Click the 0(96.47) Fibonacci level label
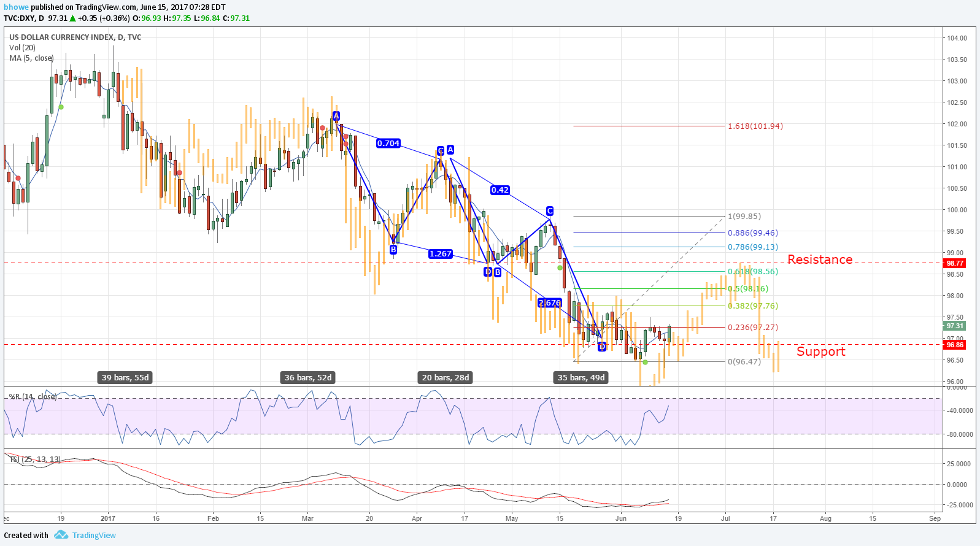Image resolution: width=980 pixels, height=546 pixels. [744, 361]
